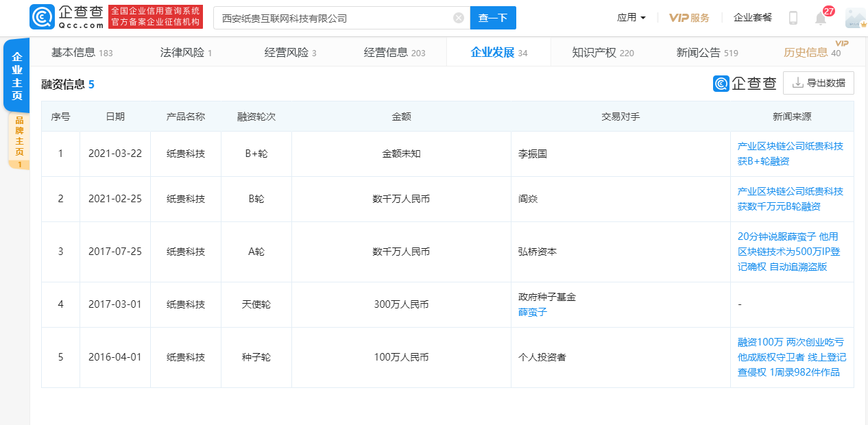Click the A轮 funding round cell
The height and width of the screenshot is (425, 868).
point(256,252)
